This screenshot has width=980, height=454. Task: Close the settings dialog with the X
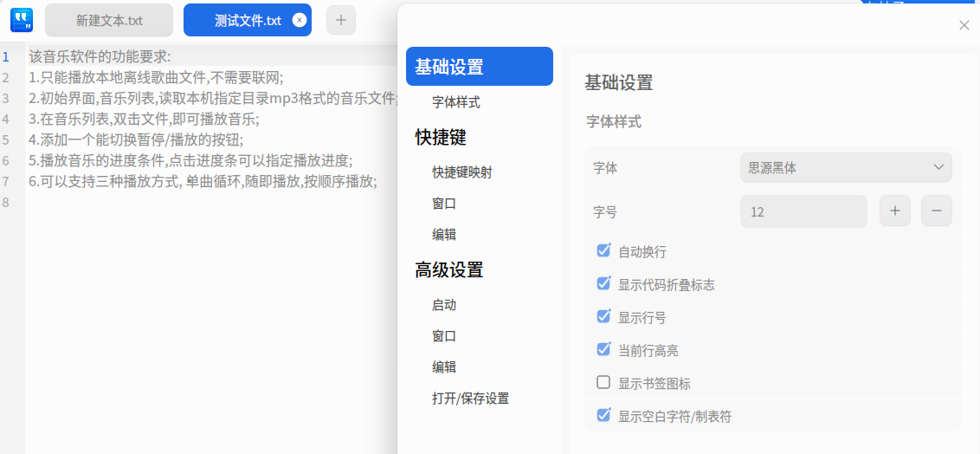pyautogui.click(x=964, y=25)
